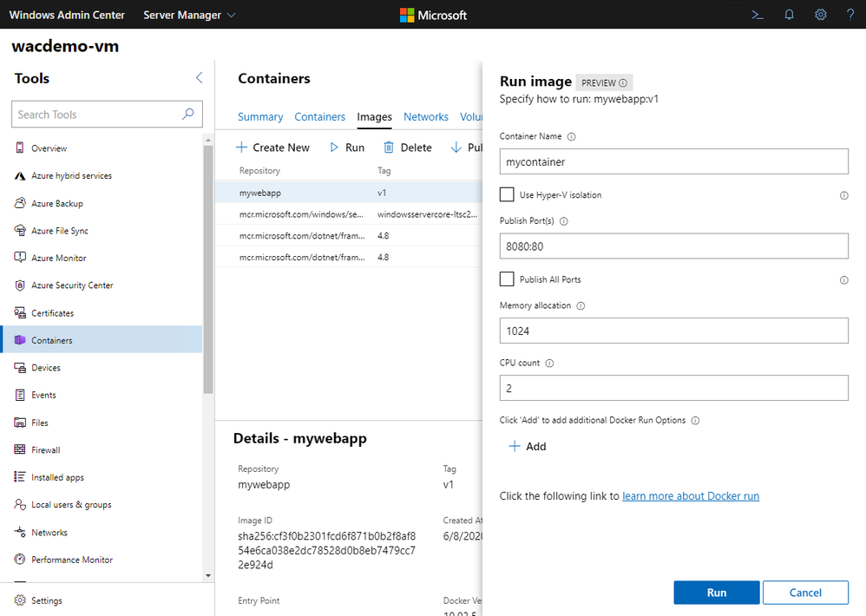Screen dimensions: 866x616
Task: Open the settings gear in header
Action: pos(821,15)
